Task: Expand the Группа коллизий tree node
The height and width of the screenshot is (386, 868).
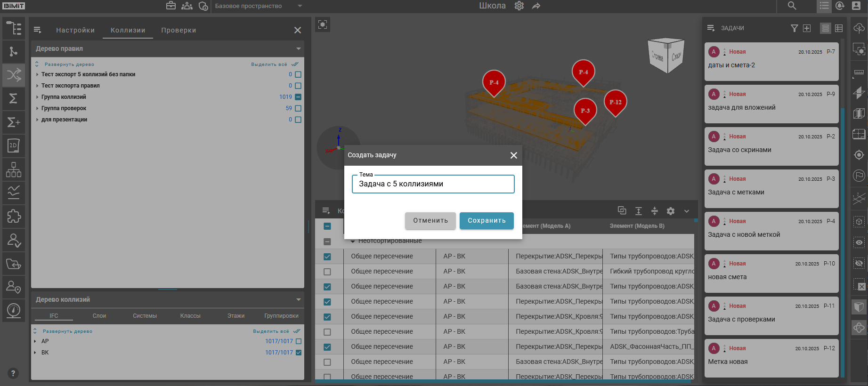Action: click(x=37, y=97)
